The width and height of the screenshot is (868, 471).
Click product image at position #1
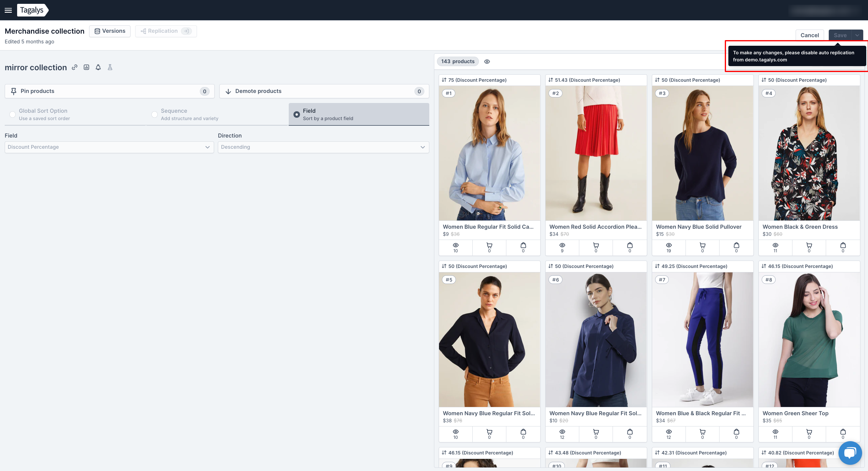point(489,153)
